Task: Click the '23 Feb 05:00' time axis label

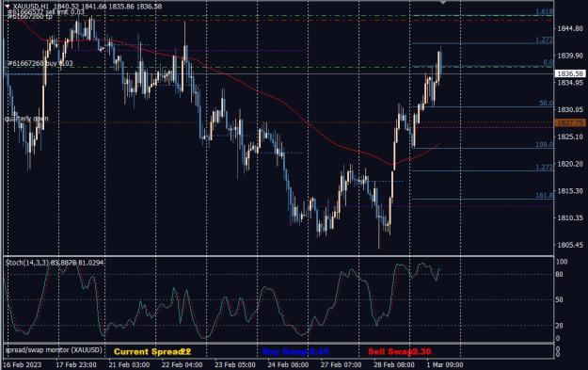Action: [235, 364]
